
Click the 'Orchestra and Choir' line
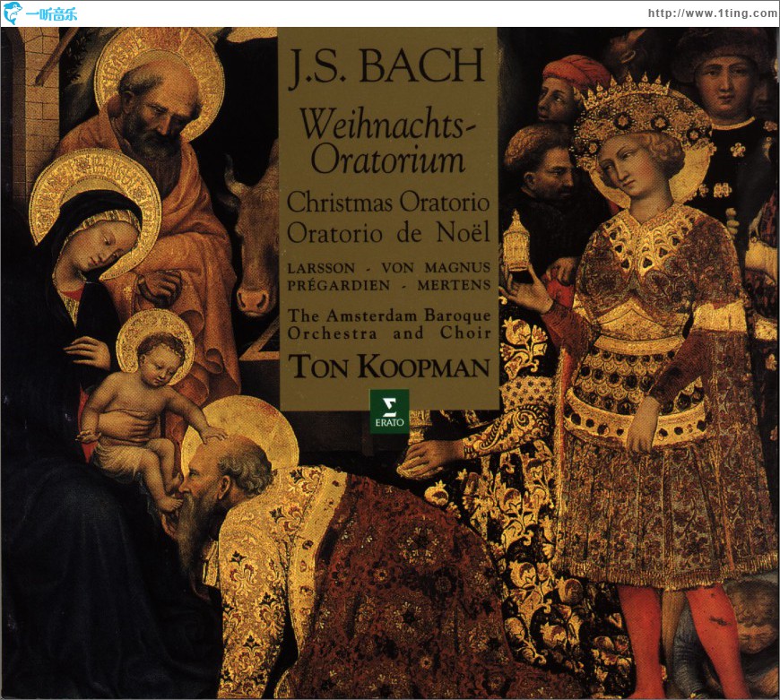click(389, 333)
